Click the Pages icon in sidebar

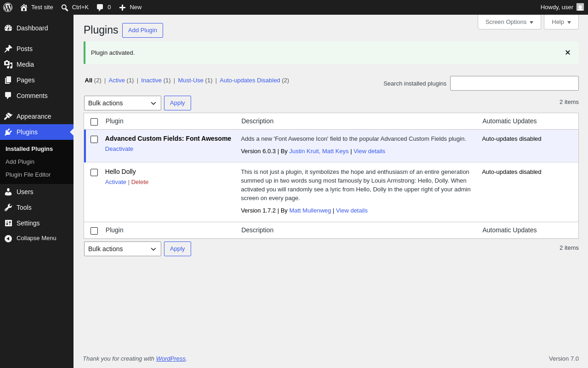[8, 80]
